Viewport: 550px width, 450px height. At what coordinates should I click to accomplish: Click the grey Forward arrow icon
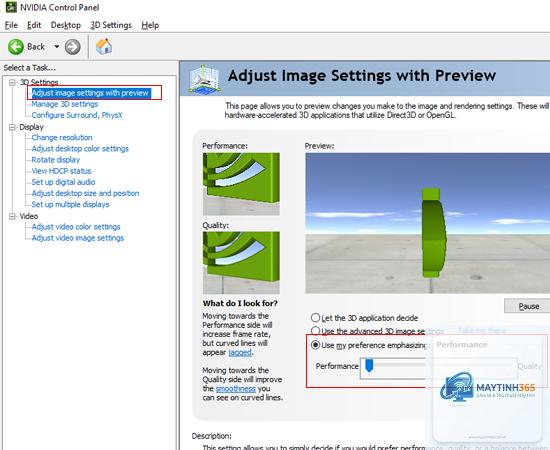tap(73, 47)
